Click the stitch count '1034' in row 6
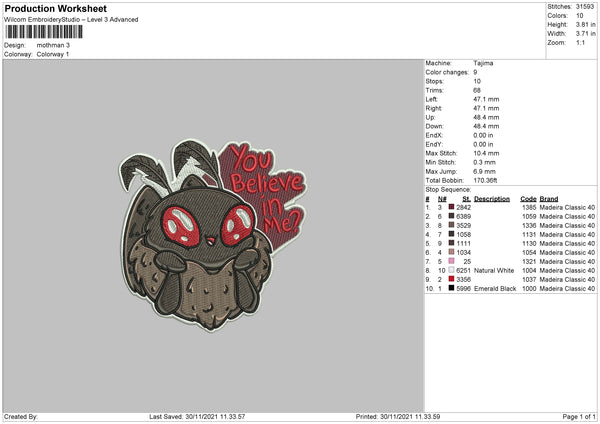Image resolution: width=600 pixels, height=424 pixels. 463,253
